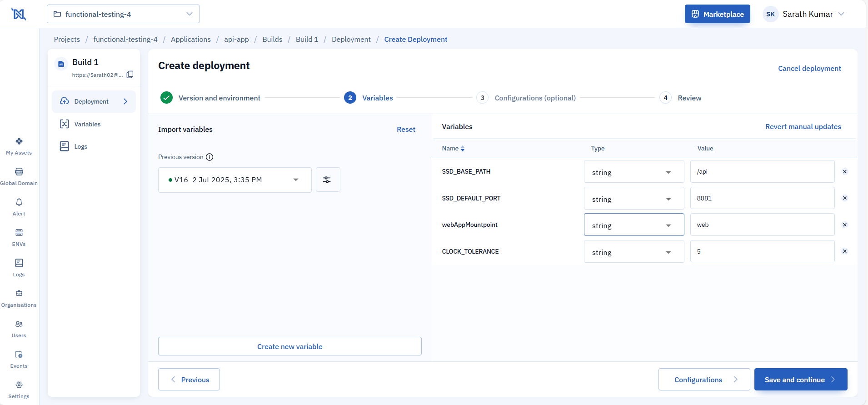868x405 pixels.
Task: Click Save and continue
Action: [x=801, y=380]
